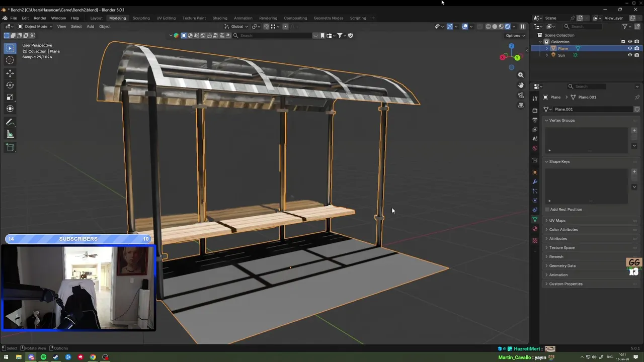
Task: Select the Cursor tool in the viewport toolbar
Action: pyautogui.click(x=10, y=60)
